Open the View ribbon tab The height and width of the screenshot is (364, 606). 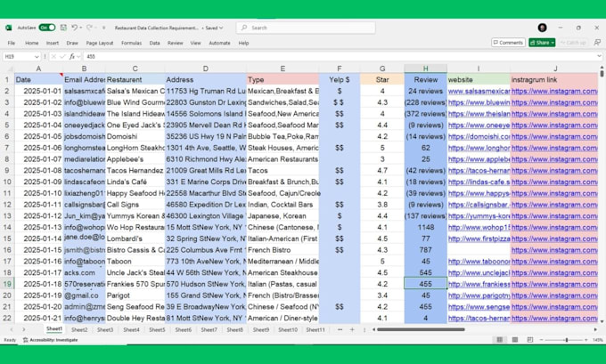click(x=195, y=43)
